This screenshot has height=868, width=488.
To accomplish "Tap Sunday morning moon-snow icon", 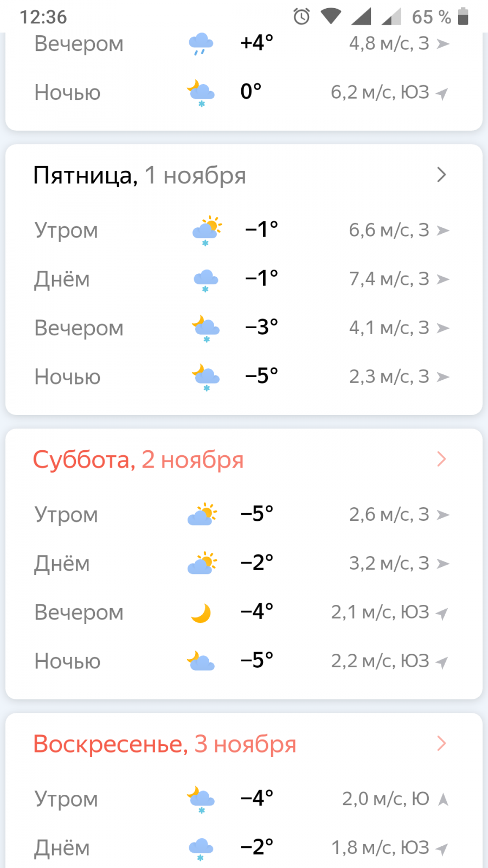I will click(201, 799).
